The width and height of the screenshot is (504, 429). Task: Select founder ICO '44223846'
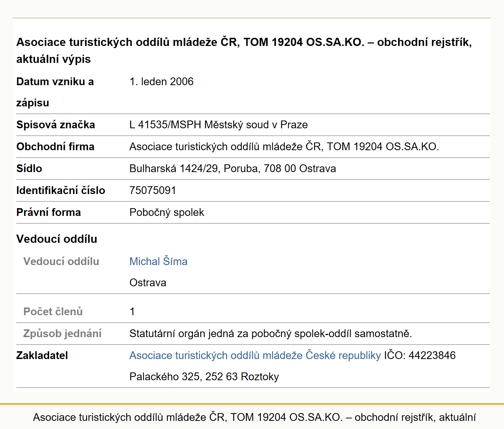click(x=432, y=355)
